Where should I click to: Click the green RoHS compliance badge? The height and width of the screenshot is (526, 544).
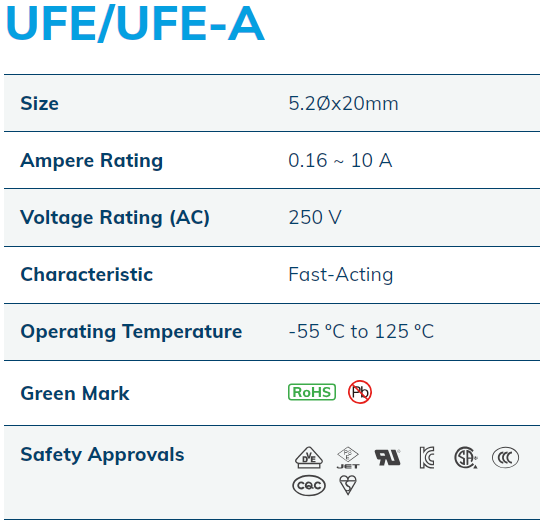coord(312,392)
